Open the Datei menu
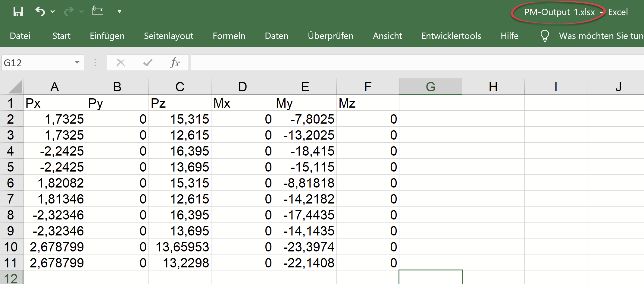 click(x=20, y=36)
